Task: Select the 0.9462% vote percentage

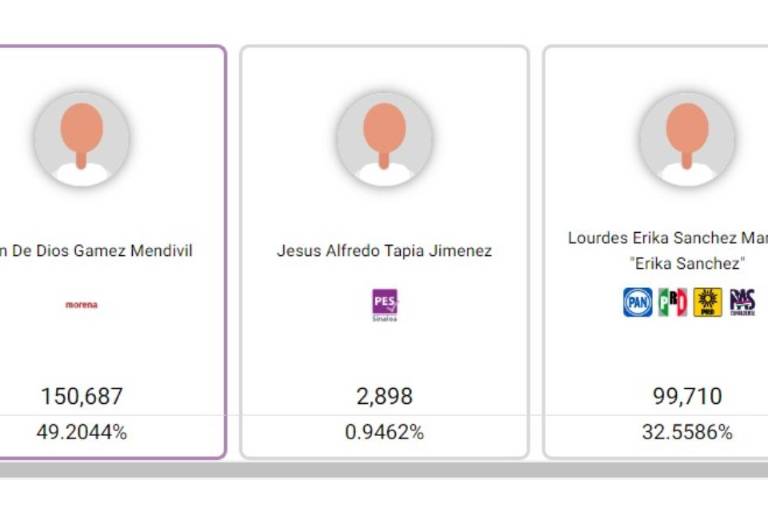Action: tap(384, 432)
